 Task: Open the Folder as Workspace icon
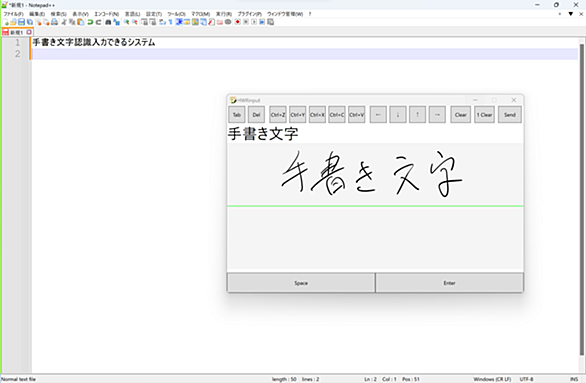[220, 22]
